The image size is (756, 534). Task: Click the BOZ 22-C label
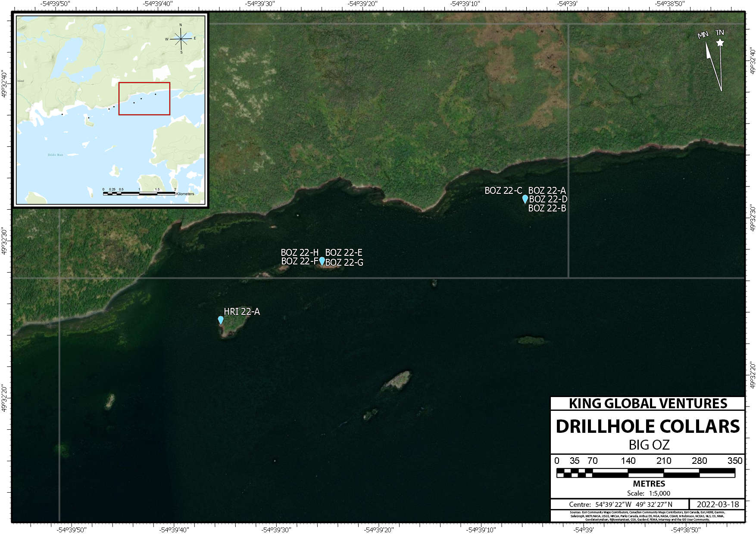pyautogui.click(x=503, y=190)
